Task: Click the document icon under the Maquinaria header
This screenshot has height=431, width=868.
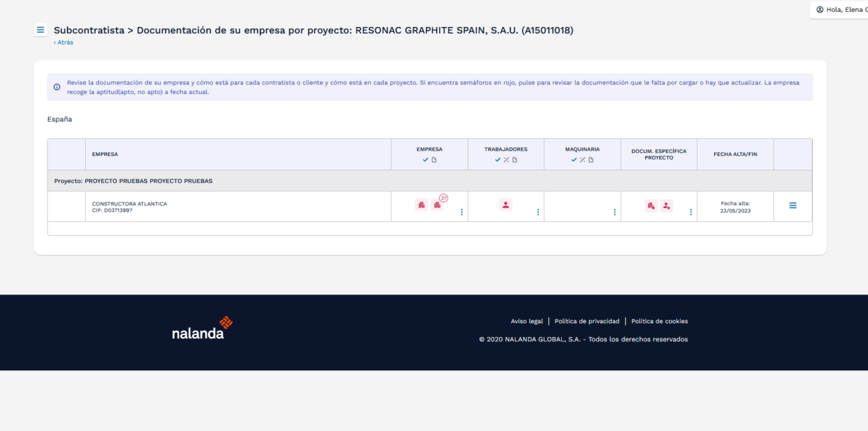Action: click(591, 160)
